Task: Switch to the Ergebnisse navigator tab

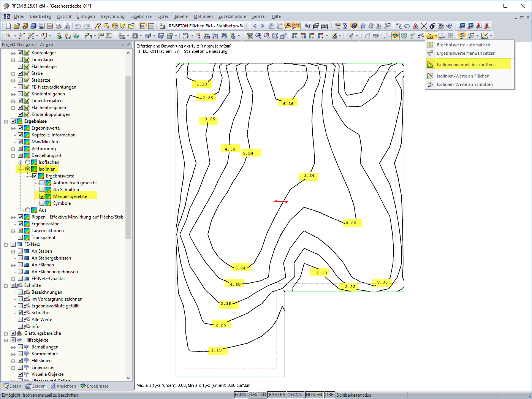Action: (x=95, y=386)
